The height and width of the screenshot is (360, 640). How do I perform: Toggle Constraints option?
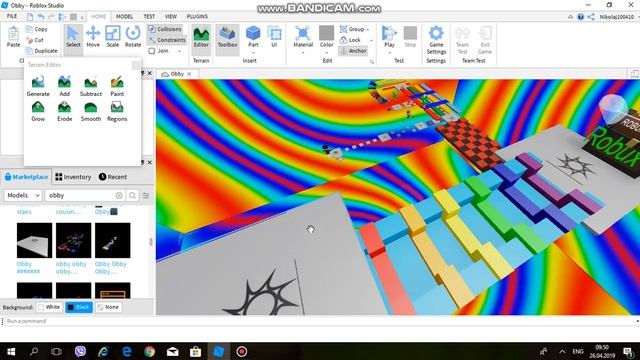tap(167, 40)
